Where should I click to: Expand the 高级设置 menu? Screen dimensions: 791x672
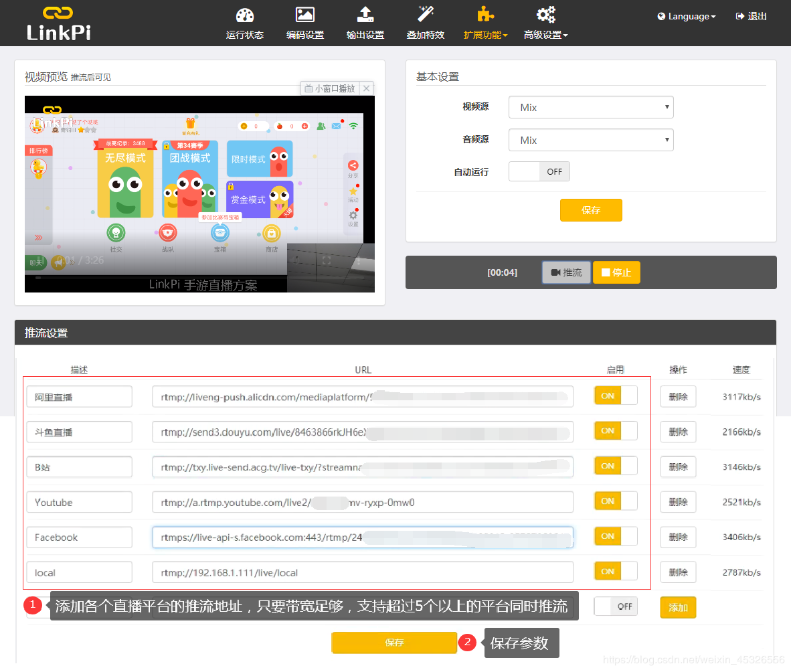[545, 35]
